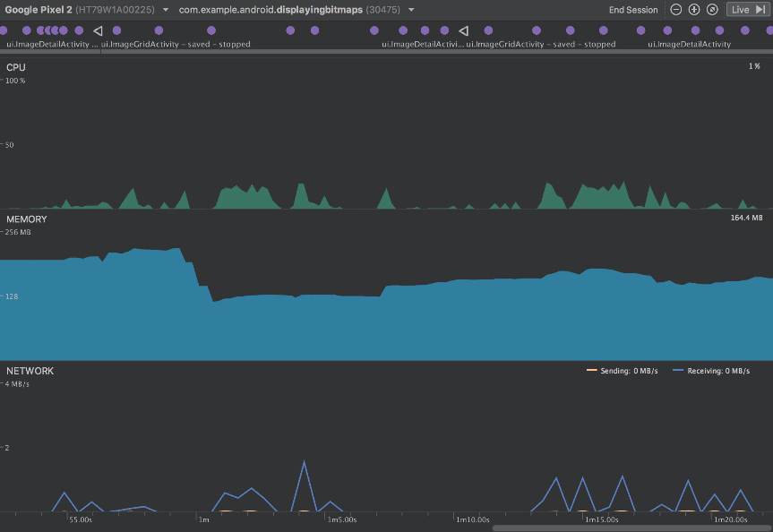Click the horizontal timeline scrollbar thumb
This screenshot has height=532, width=773.
point(632,528)
